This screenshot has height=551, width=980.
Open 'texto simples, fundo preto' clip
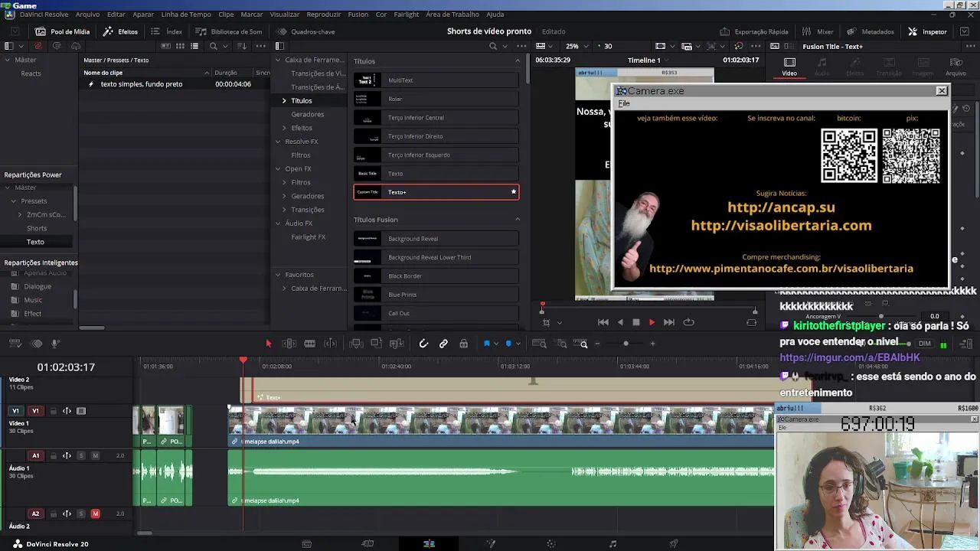click(x=142, y=84)
